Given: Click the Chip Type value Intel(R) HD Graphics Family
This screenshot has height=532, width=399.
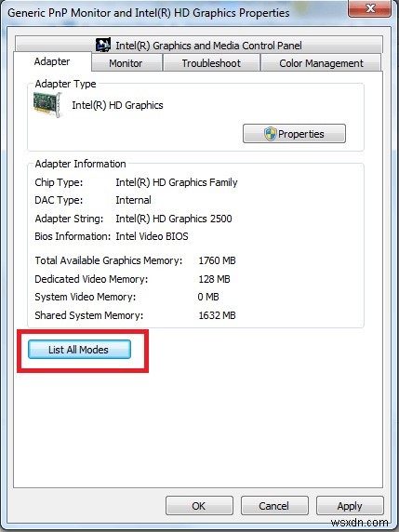Looking at the screenshot, I should (x=177, y=182).
